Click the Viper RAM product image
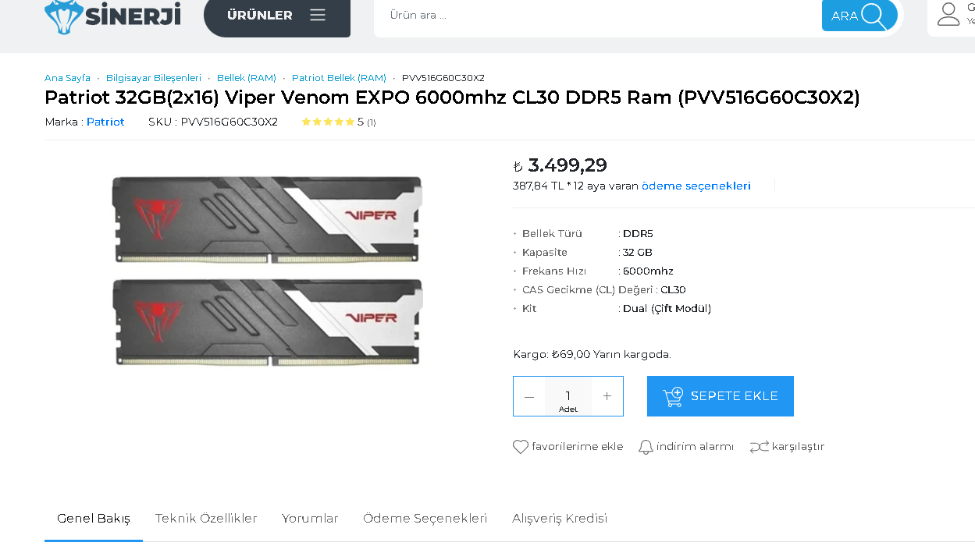Image resolution: width=975 pixels, height=560 pixels. tap(268, 270)
